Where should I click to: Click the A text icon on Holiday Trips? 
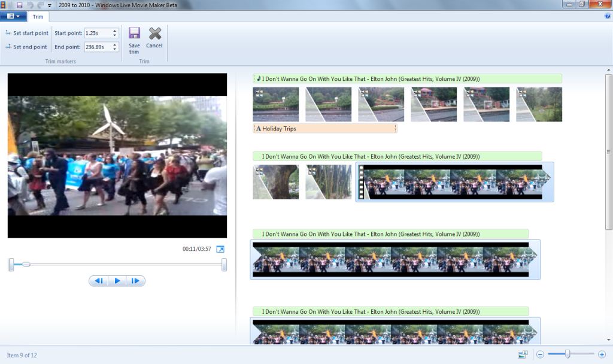[259, 129]
